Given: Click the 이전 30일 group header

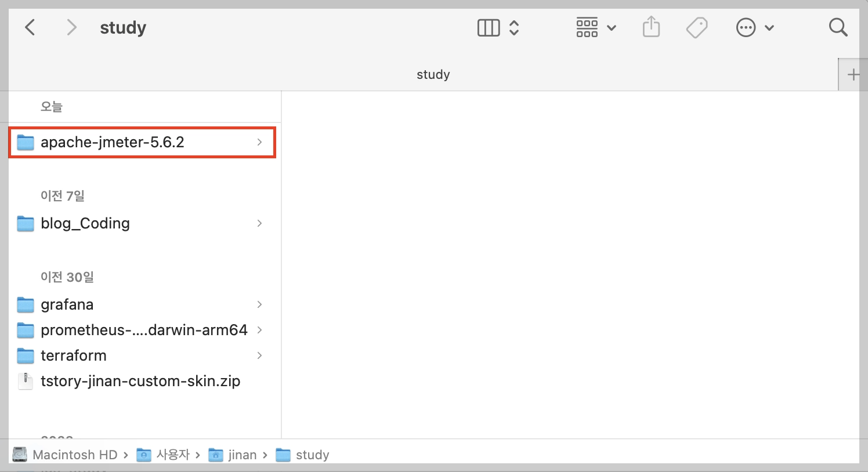Looking at the screenshot, I should [67, 277].
